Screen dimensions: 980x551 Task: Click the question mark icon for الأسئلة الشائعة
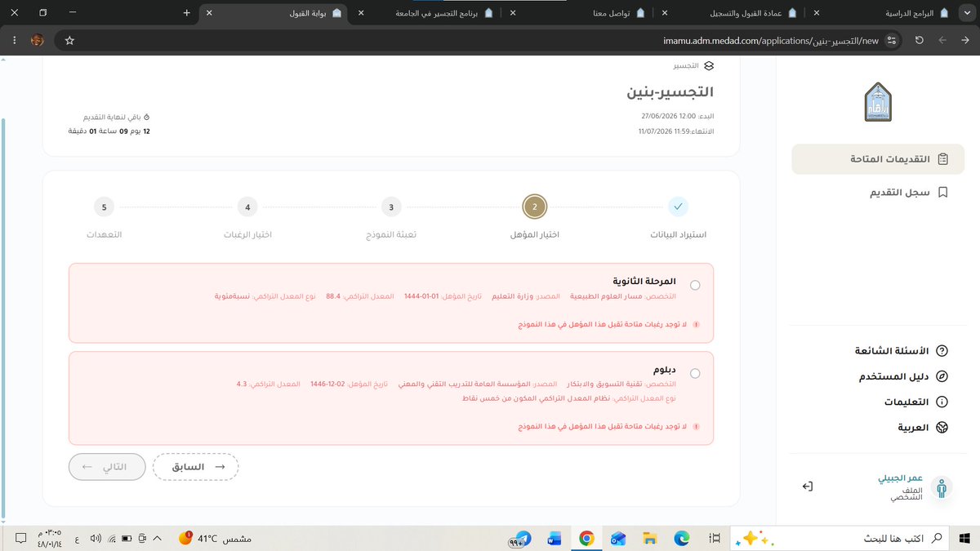(942, 351)
